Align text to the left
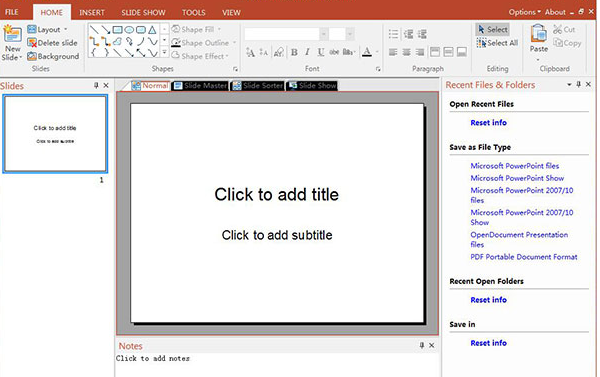This screenshot has height=377, width=600. coord(393,52)
